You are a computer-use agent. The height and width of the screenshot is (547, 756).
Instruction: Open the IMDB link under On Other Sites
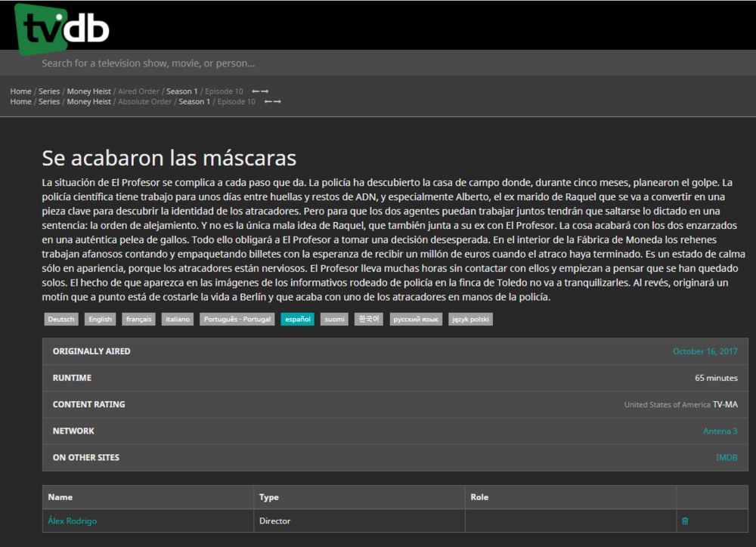727,457
